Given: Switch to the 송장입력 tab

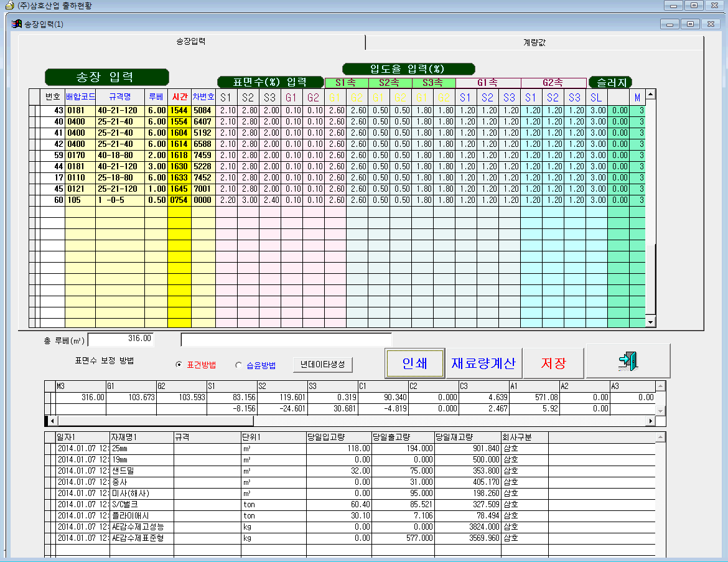Looking at the screenshot, I should click(191, 41).
